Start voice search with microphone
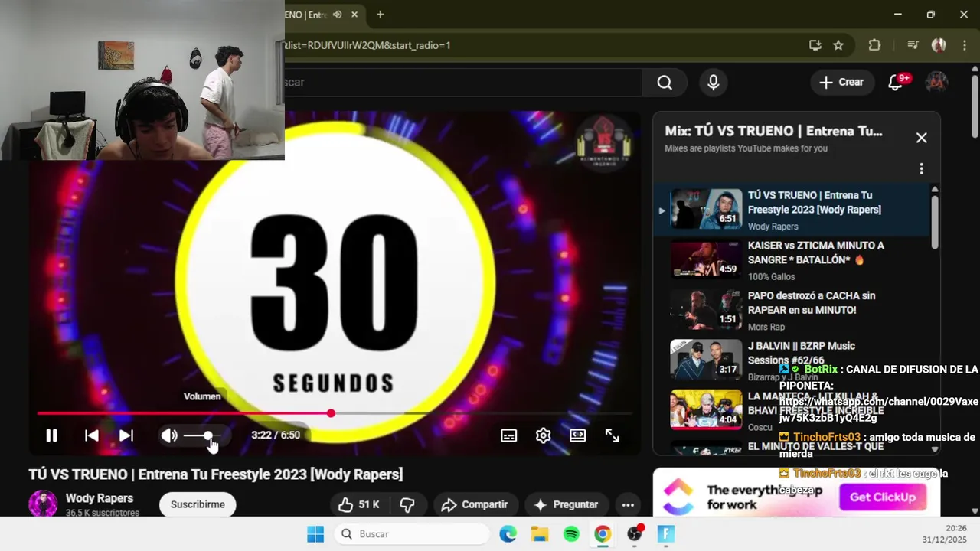Image resolution: width=980 pixels, height=551 pixels. click(x=714, y=82)
